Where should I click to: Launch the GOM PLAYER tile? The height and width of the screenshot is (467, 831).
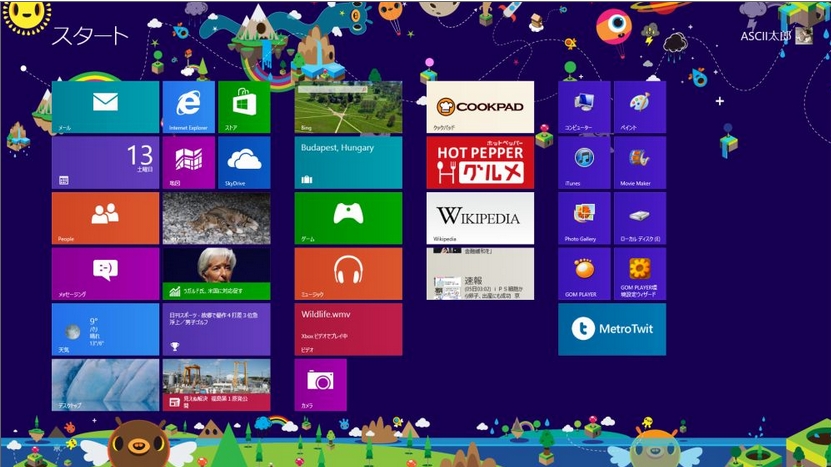[x=584, y=274]
